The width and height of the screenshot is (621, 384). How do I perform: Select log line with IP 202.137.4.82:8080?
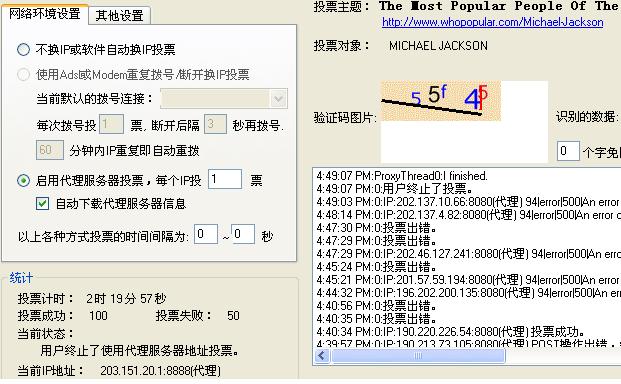pyautogui.click(x=469, y=215)
